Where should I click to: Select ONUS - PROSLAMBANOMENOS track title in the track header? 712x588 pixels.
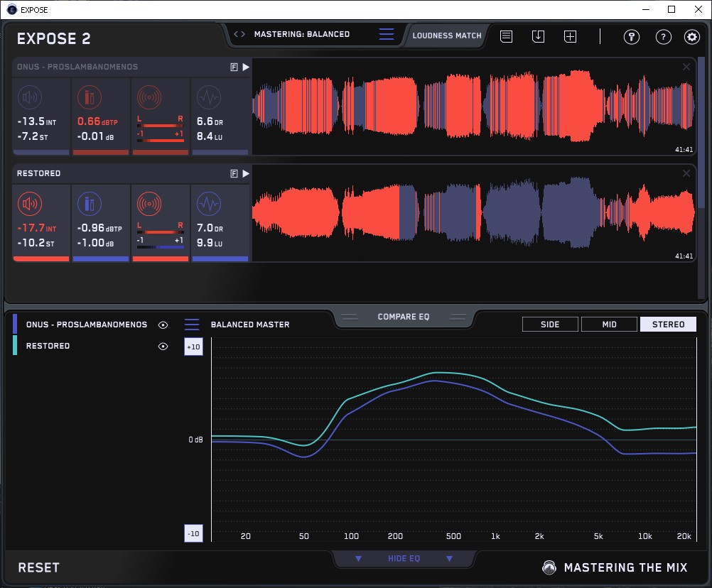click(77, 67)
